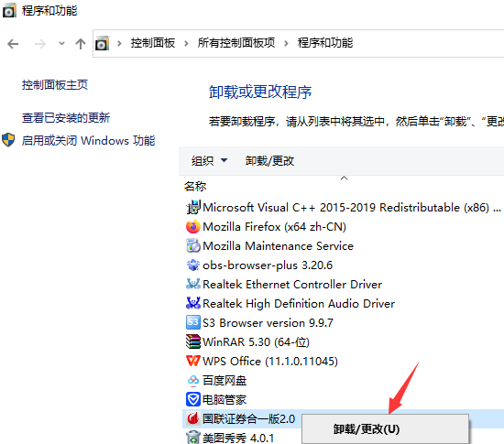504x444 pixels.
Task: Open 启用或关闭 Windows 功能 link
Action: 88,141
